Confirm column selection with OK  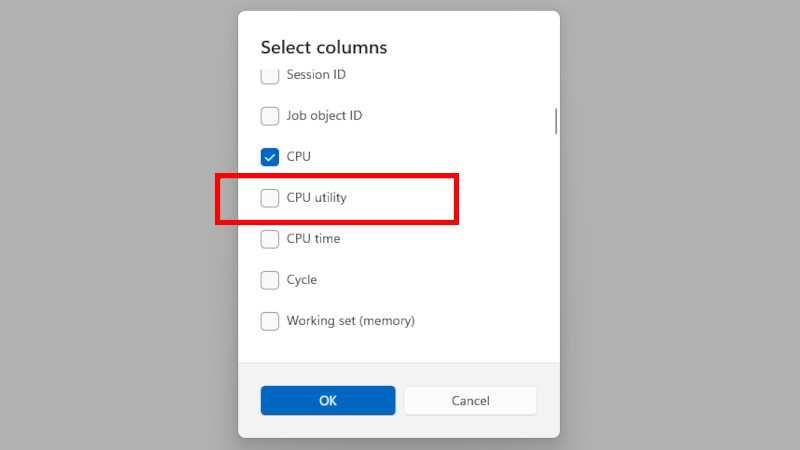tap(328, 401)
